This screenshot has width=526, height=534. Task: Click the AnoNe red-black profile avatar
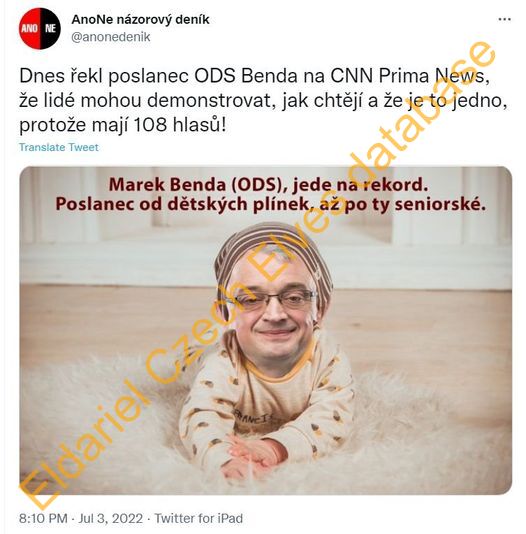coord(39,29)
